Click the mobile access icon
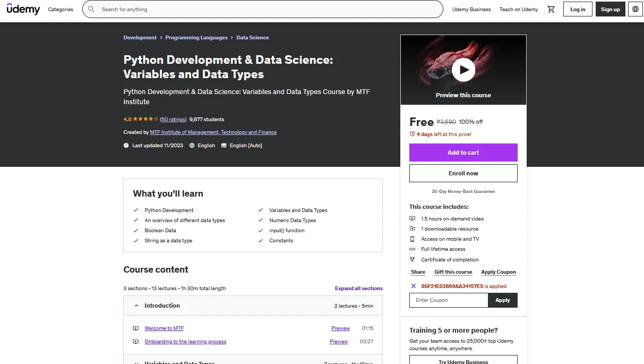644x364 pixels. pos(413,239)
